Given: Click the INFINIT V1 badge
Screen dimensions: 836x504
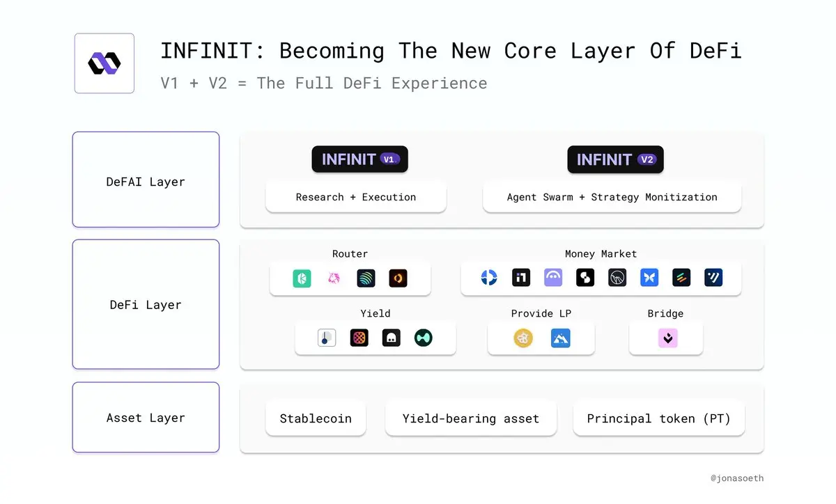Looking at the screenshot, I should (359, 159).
